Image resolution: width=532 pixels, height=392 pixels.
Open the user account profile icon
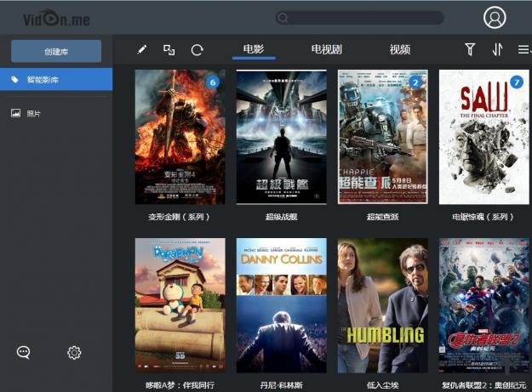pos(495,17)
